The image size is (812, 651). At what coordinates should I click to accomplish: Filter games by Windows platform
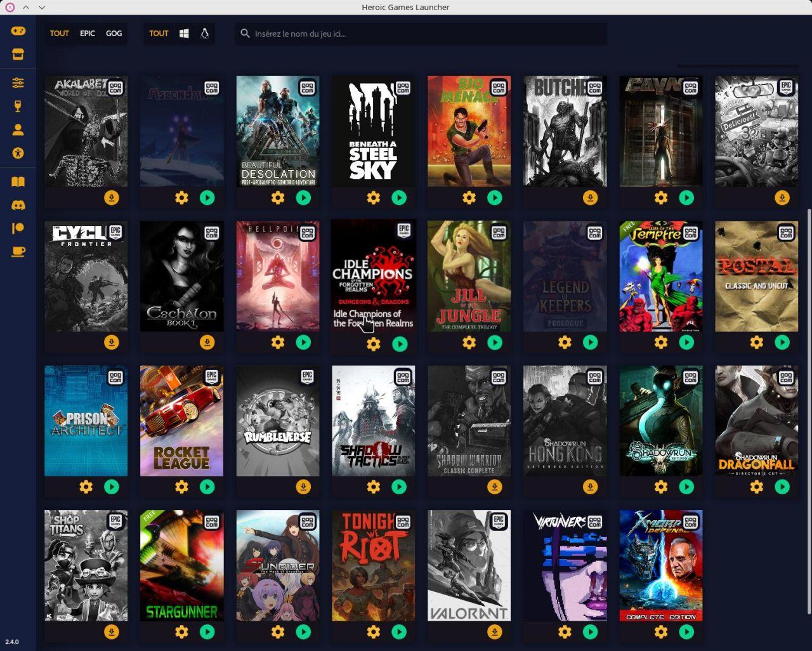click(184, 34)
